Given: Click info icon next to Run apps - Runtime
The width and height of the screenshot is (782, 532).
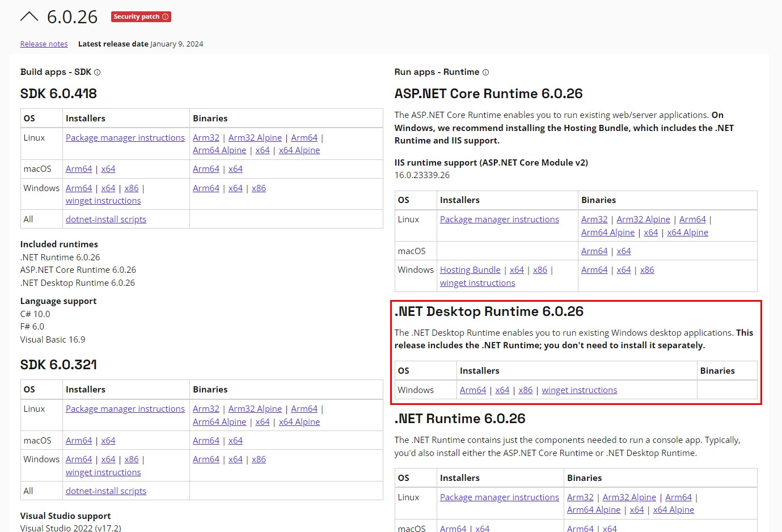Looking at the screenshot, I should 485,73.
